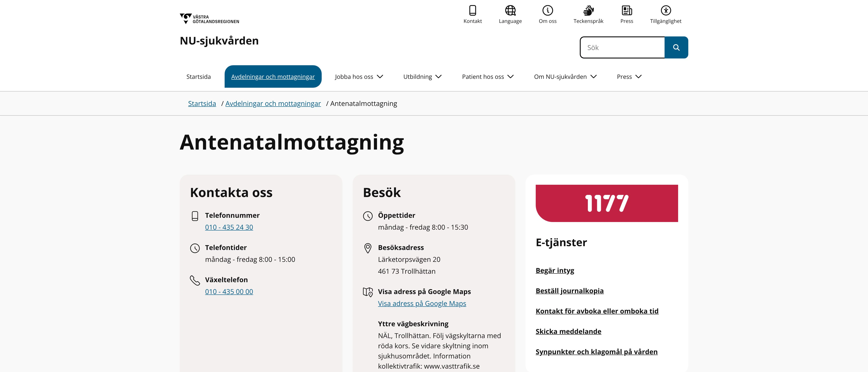Click the clock icon beside Telefontider
This screenshot has width=868, height=372.
pos(195,248)
